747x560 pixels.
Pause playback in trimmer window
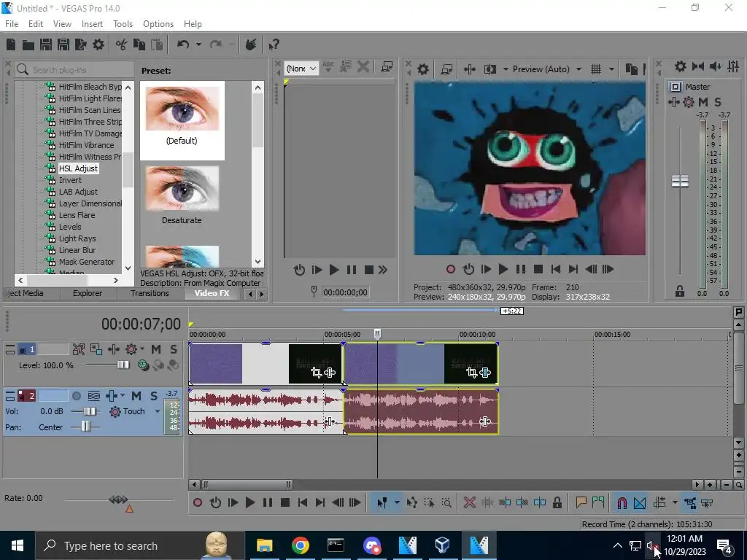[352, 270]
